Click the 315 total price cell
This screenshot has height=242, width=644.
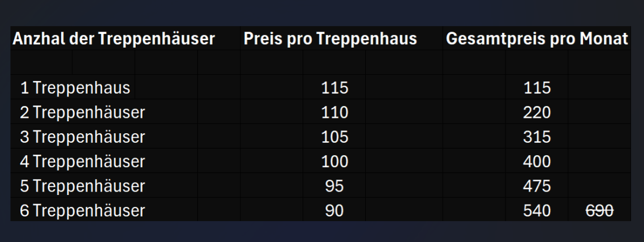coord(537,137)
